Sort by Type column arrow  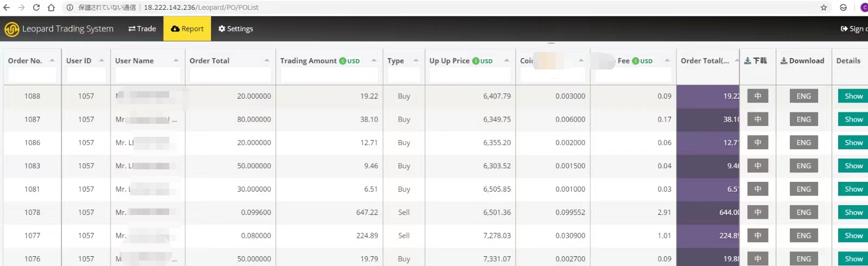click(416, 60)
